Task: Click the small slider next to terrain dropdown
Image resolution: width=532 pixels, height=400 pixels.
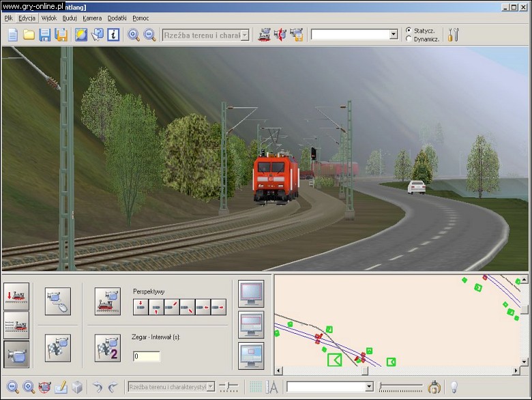Action: (229, 387)
